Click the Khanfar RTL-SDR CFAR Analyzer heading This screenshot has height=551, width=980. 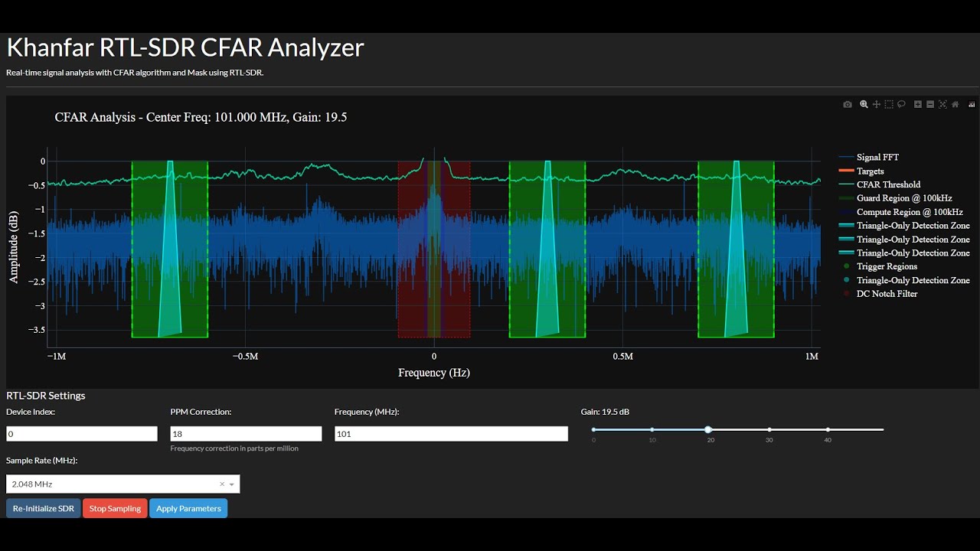click(185, 47)
